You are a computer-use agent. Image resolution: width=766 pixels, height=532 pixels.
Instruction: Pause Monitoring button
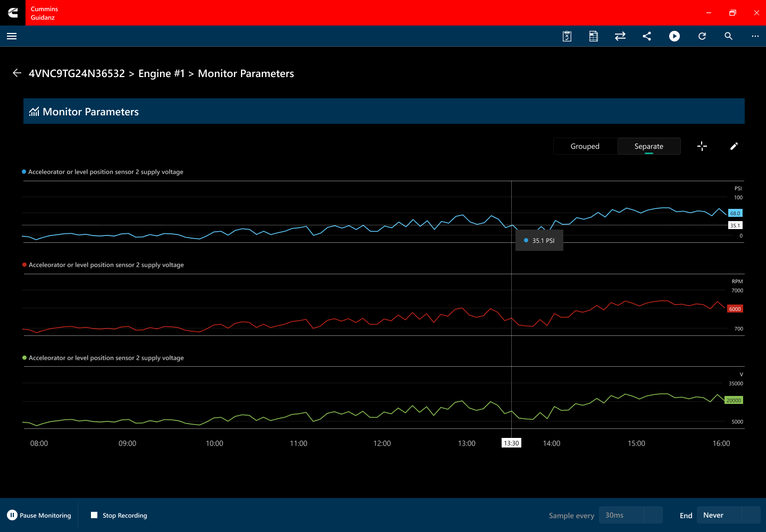click(x=39, y=515)
